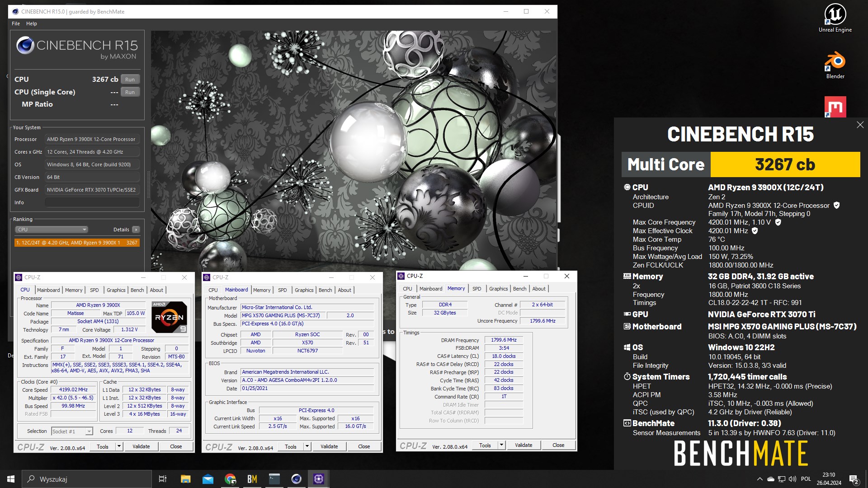
Task: Open the Cinebench File menu
Action: pyautogui.click(x=16, y=23)
